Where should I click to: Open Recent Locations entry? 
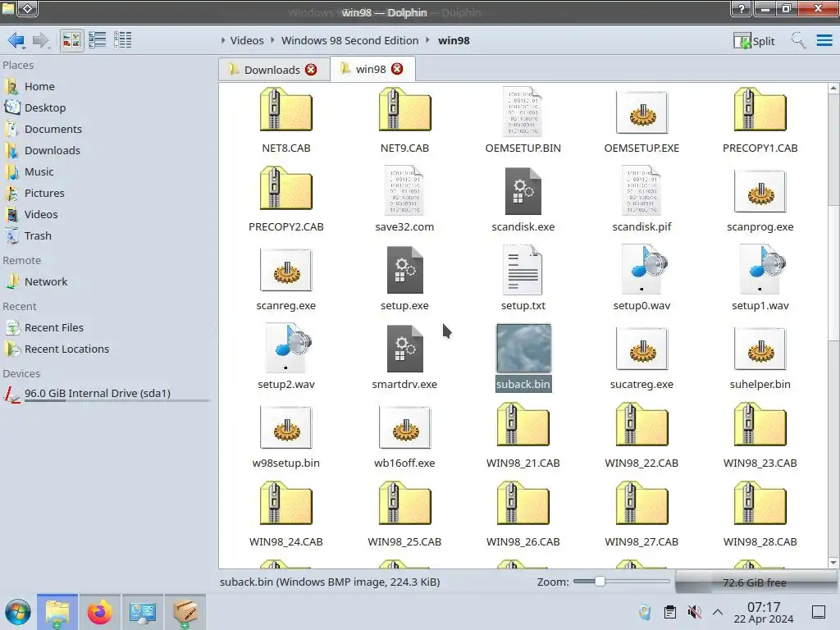coord(66,349)
